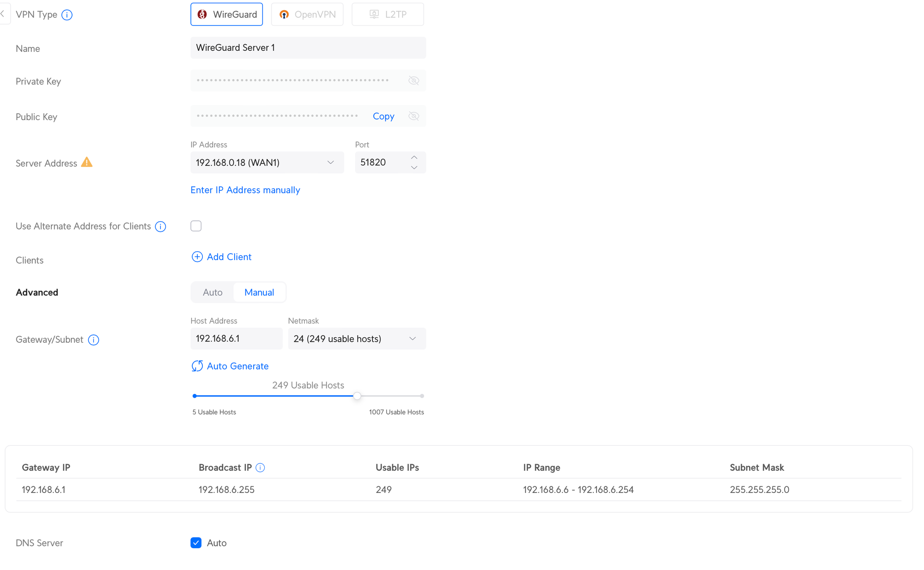
Task: Click the VPN Type info icon
Action: (x=67, y=15)
